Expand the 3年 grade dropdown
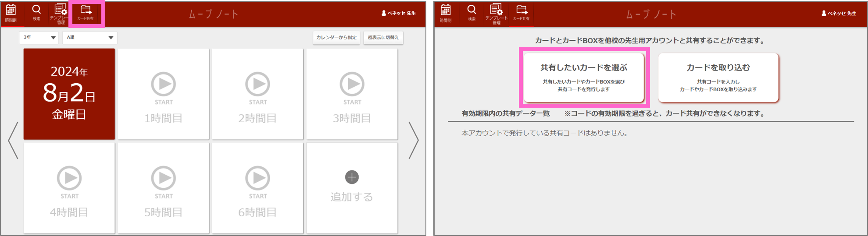 pos(39,38)
